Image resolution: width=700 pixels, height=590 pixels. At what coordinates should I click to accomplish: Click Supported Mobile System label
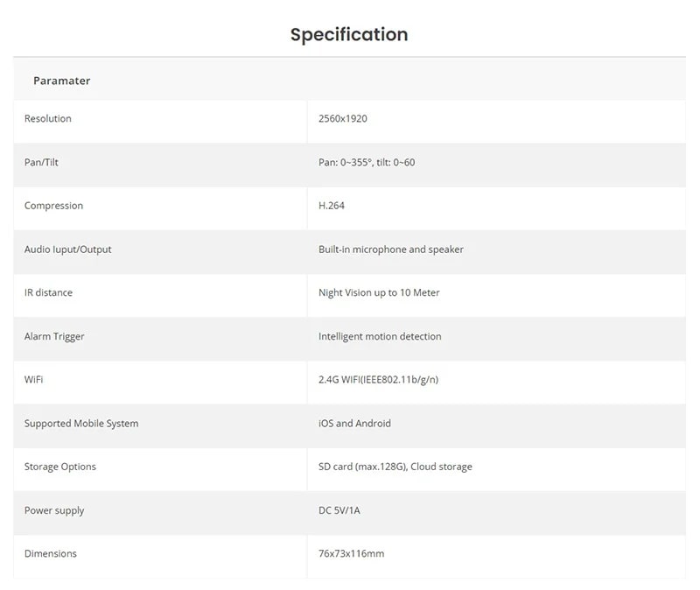point(81,424)
